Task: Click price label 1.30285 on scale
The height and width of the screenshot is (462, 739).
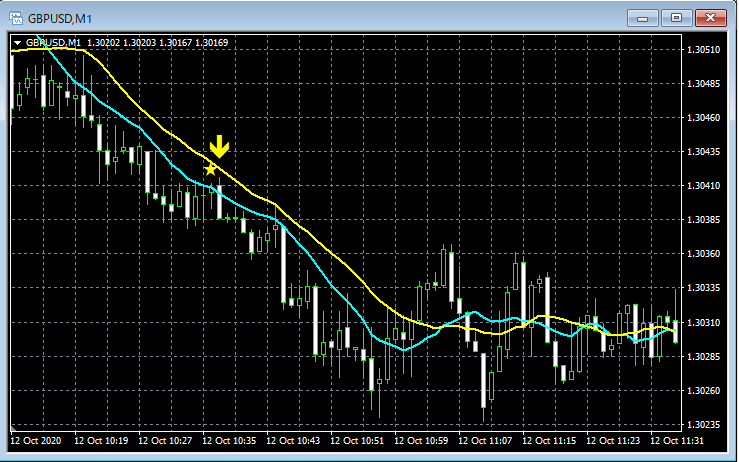Action: click(704, 356)
